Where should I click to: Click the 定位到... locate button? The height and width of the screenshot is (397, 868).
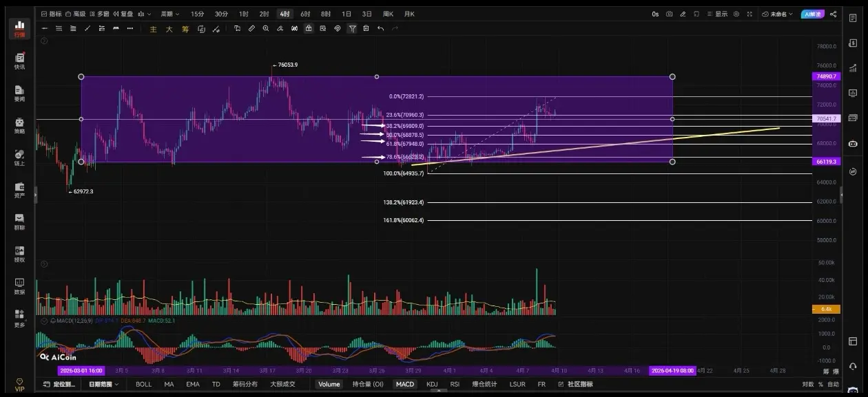(59, 384)
